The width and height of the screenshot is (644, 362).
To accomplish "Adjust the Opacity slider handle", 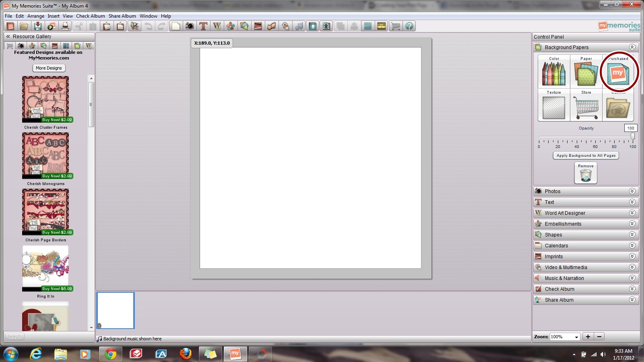I will pyautogui.click(x=633, y=137).
